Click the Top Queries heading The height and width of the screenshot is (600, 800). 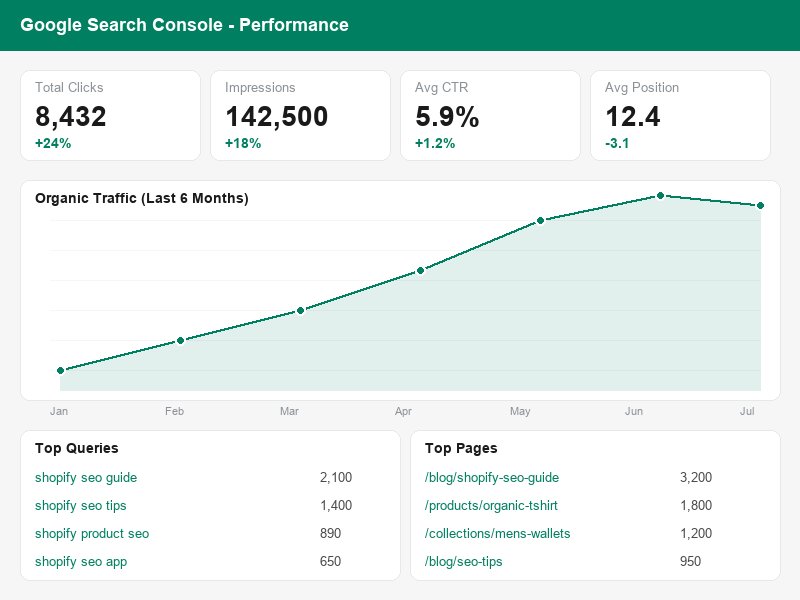point(77,448)
